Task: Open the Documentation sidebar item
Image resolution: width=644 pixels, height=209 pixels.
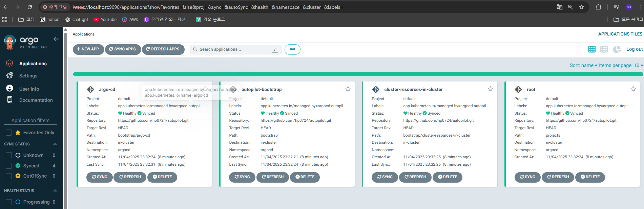Action: pyautogui.click(x=36, y=100)
